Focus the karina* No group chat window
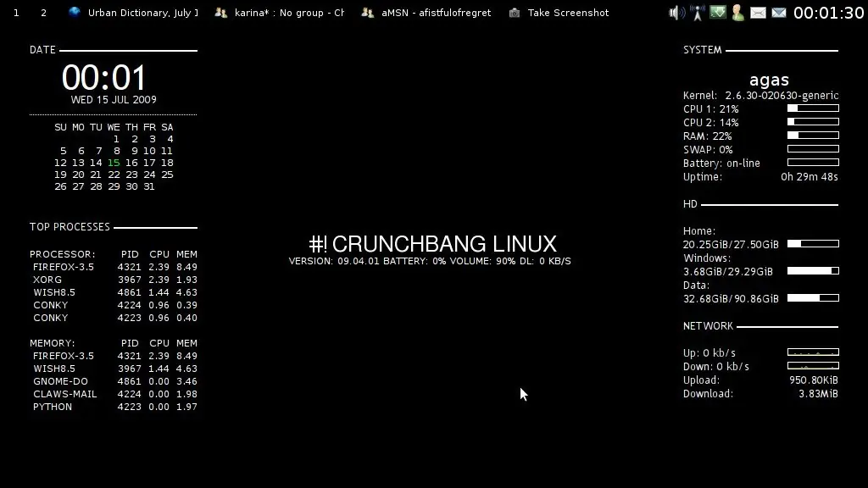Viewport: 868px width, 488px height. point(280,13)
